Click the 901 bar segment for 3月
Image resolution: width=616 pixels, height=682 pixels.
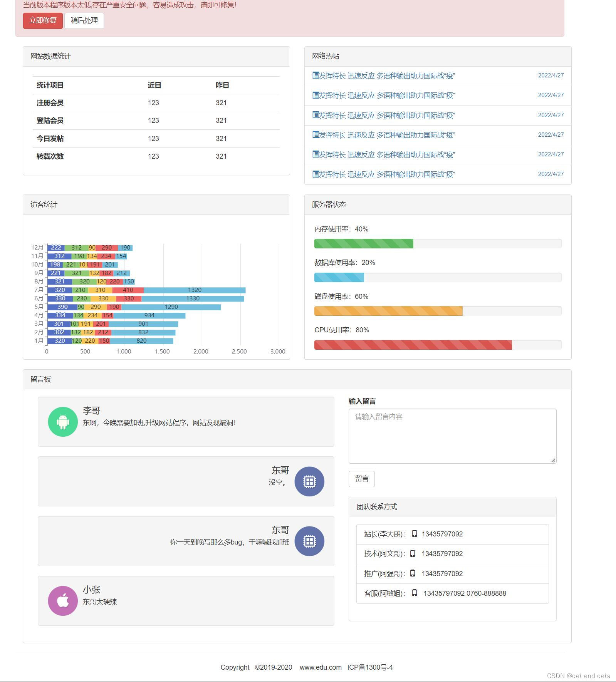pos(143,324)
